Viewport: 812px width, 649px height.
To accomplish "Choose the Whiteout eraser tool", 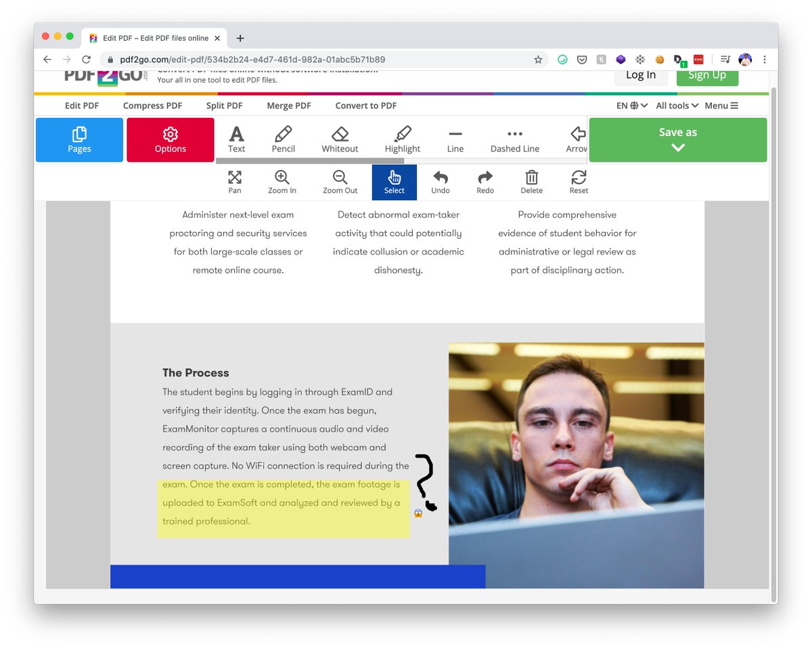I will (340, 140).
